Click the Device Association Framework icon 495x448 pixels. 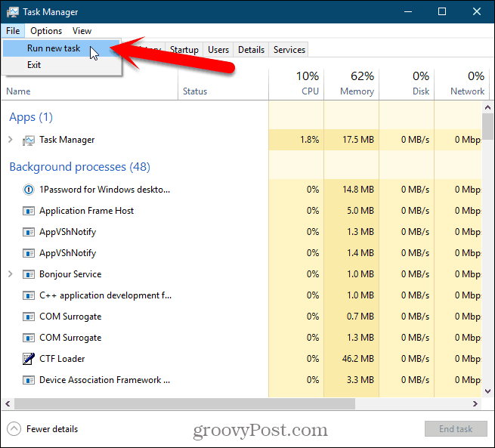29,380
